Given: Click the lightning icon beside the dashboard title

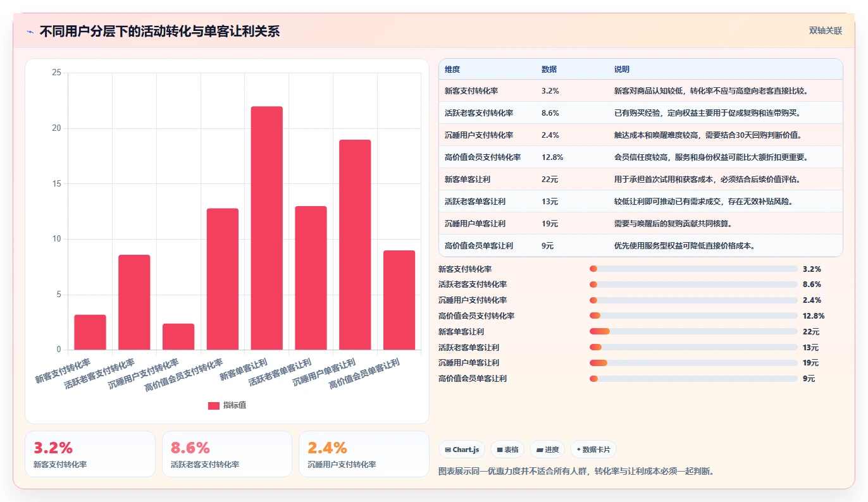Looking at the screenshot, I should tap(30, 32).
